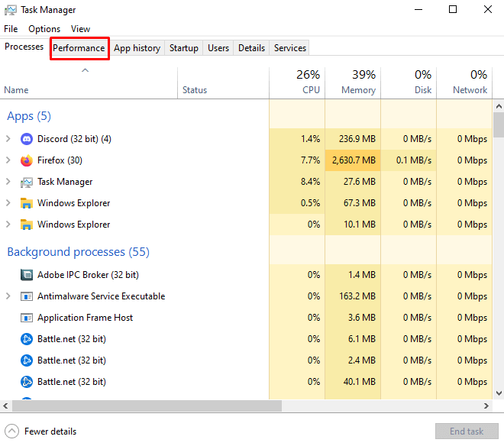The image size is (504, 446).
Task: Click the Adobe IPC Broker icon
Action: [27, 275]
